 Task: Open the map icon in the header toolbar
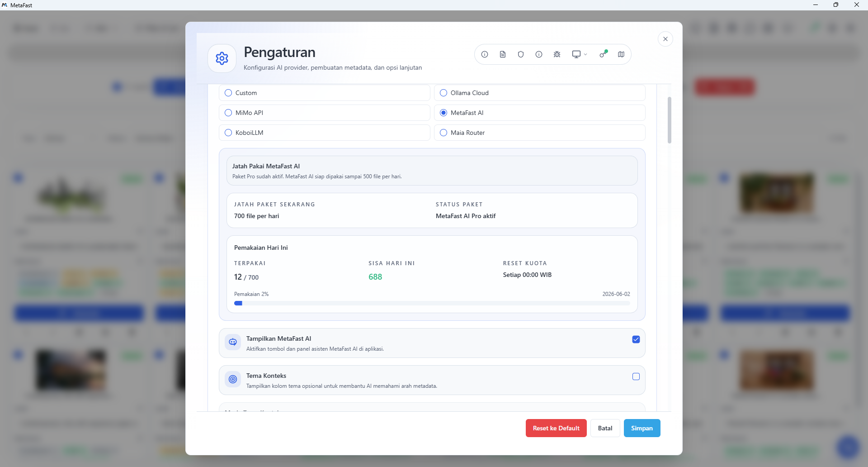621,54
